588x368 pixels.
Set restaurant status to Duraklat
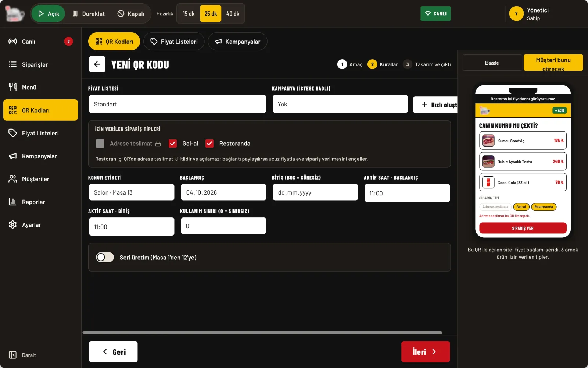pyautogui.click(x=89, y=14)
